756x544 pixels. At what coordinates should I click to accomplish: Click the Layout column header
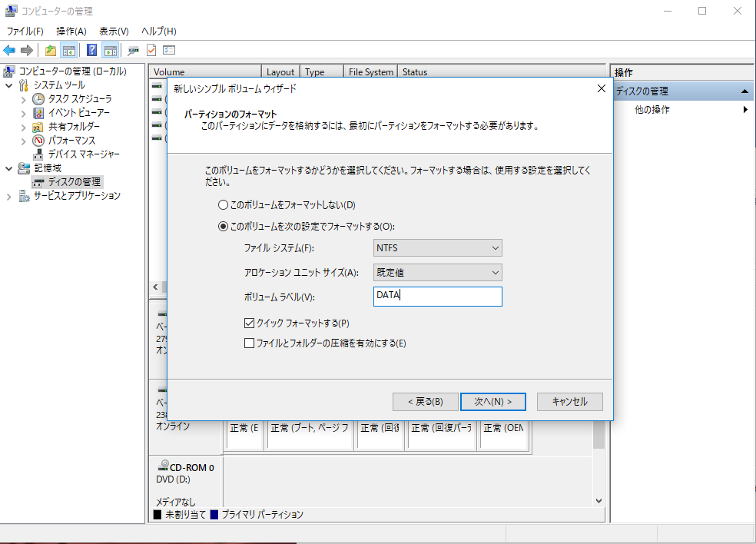(280, 72)
